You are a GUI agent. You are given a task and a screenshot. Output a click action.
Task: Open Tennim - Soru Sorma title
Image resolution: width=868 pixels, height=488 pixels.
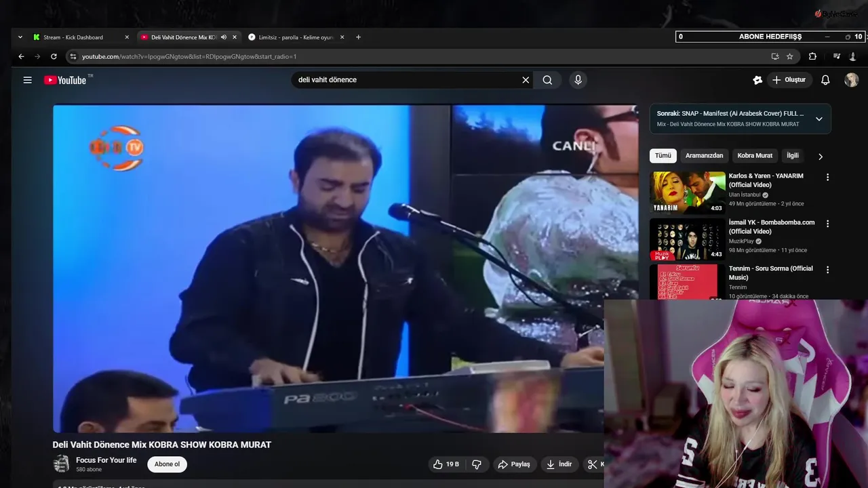[x=770, y=273]
